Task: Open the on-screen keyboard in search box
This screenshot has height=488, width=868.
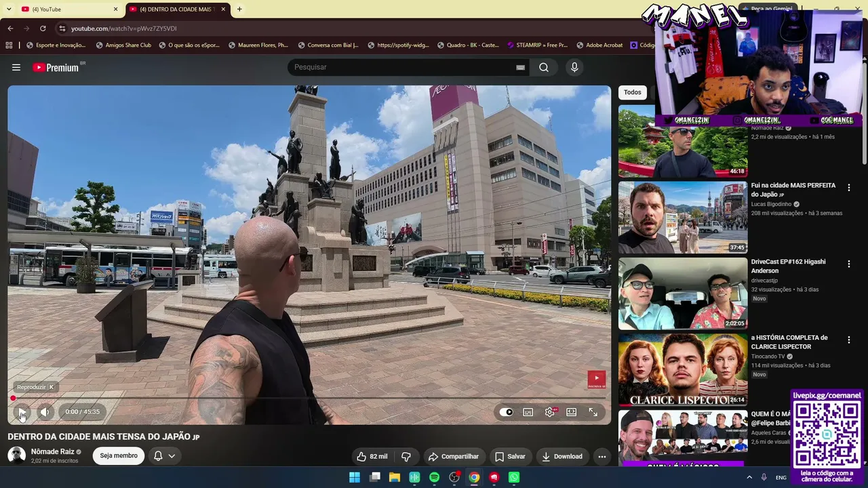Action: pyautogui.click(x=520, y=67)
